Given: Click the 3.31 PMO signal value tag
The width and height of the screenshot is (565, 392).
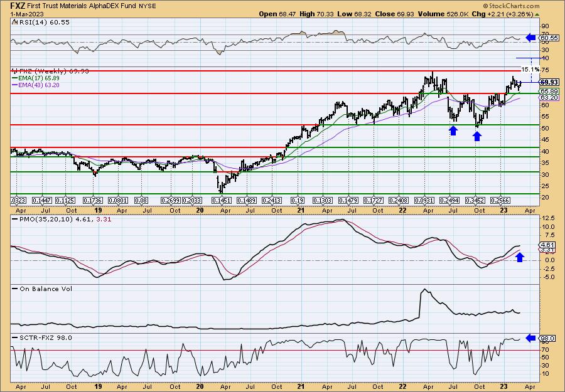Looking at the screenshot, I should [549, 250].
